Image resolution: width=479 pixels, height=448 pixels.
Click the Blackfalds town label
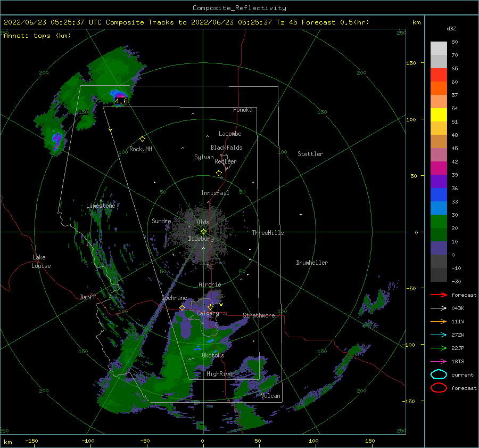pos(226,148)
